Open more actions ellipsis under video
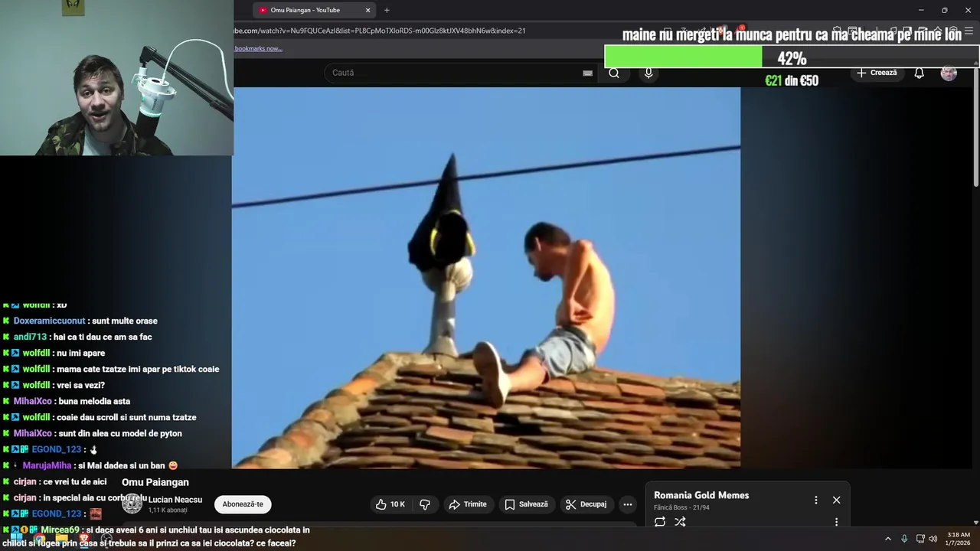 628,504
